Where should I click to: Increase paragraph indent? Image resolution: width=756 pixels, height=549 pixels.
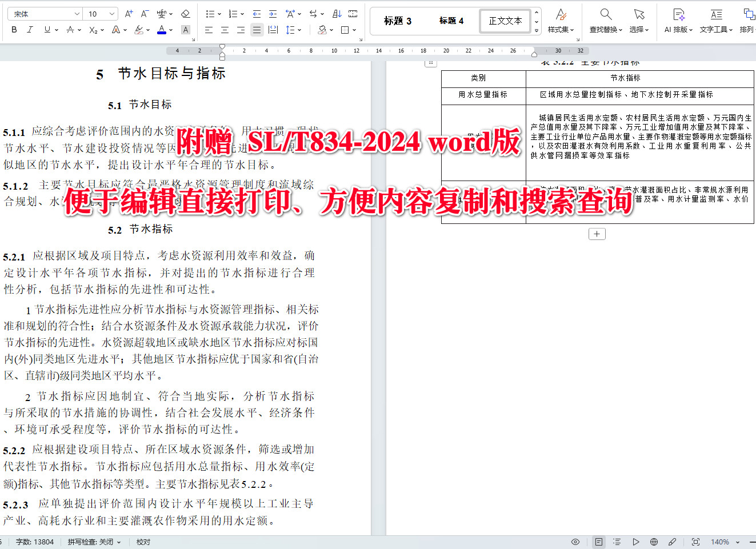pyautogui.click(x=273, y=14)
